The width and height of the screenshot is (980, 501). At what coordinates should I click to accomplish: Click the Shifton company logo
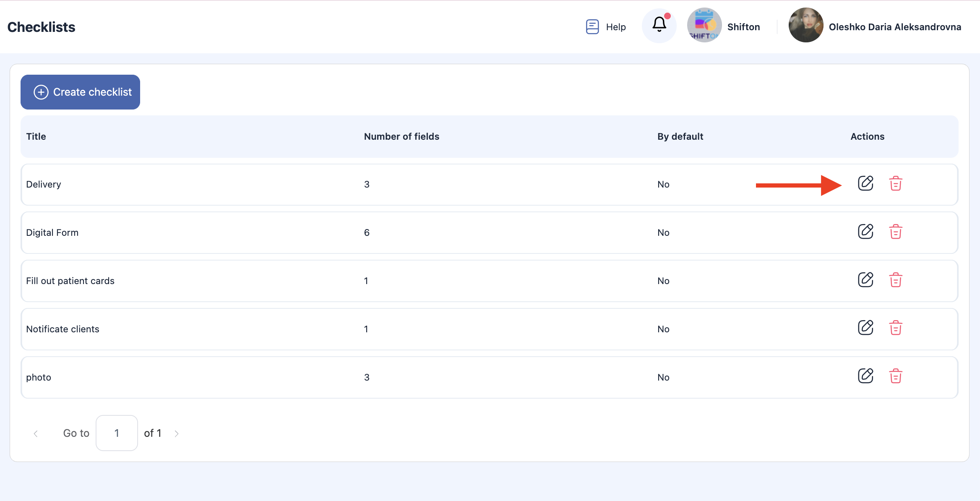(704, 25)
